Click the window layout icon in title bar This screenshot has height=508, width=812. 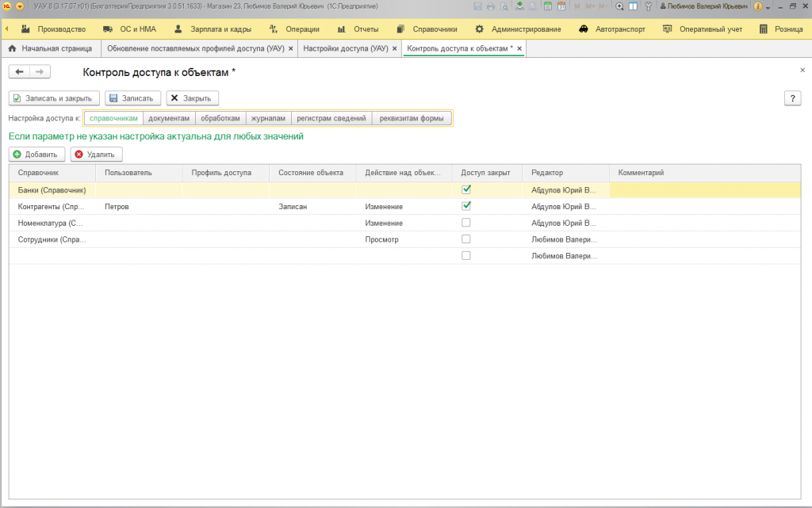coord(633,6)
